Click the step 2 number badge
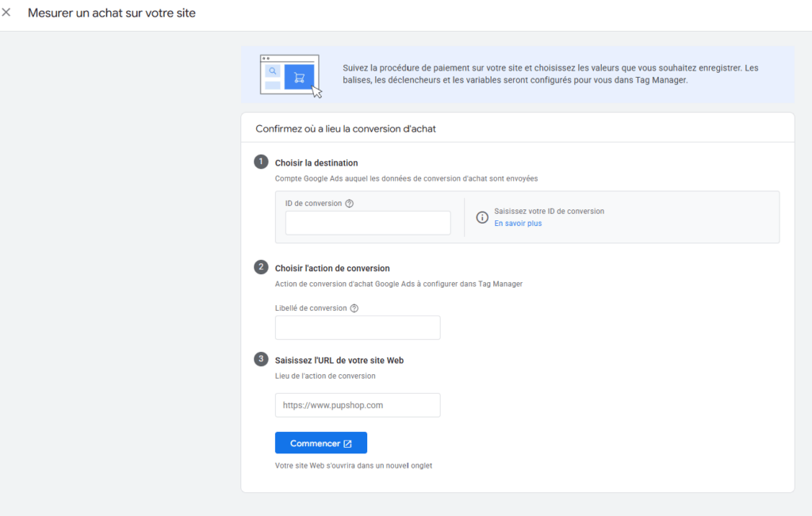This screenshot has width=812, height=516. click(x=261, y=267)
